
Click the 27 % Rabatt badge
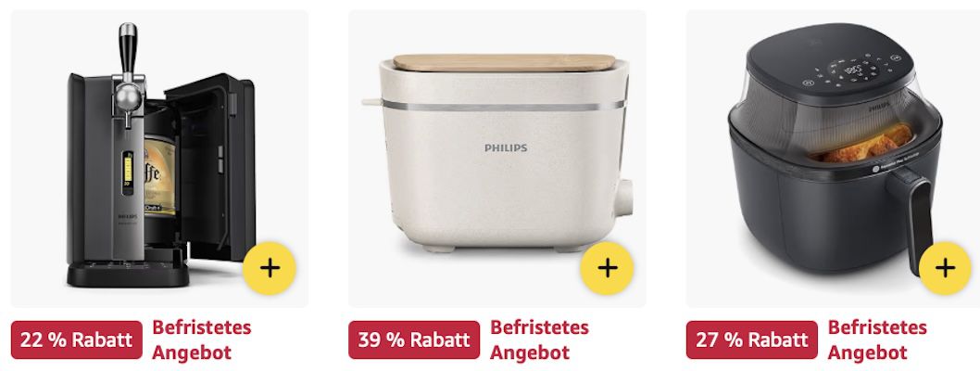[x=752, y=339]
